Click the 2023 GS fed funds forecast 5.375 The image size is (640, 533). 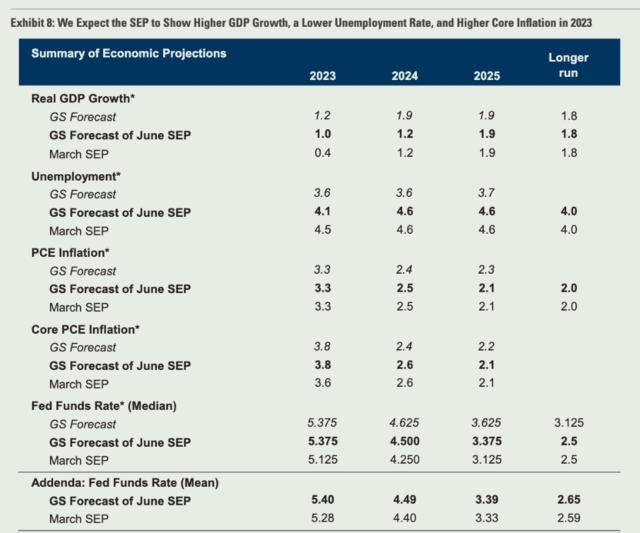[322, 423]
